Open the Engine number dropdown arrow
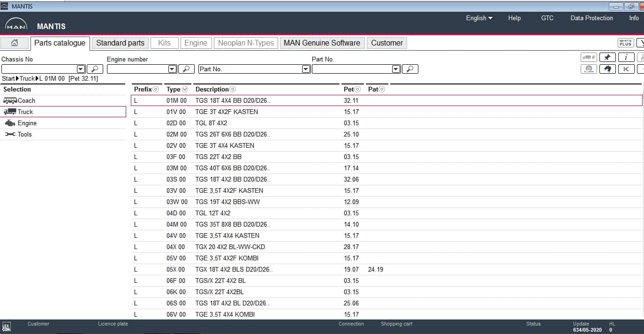This screenshot has width=644, height=334. pos(172,69)
